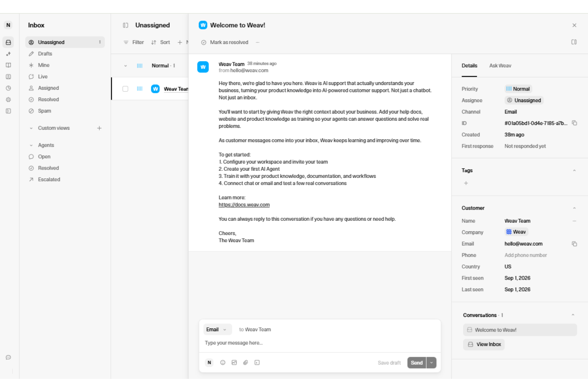588x392 pixels.
Task: Open the inbox icon in left rail
Action: pos(8,42)
